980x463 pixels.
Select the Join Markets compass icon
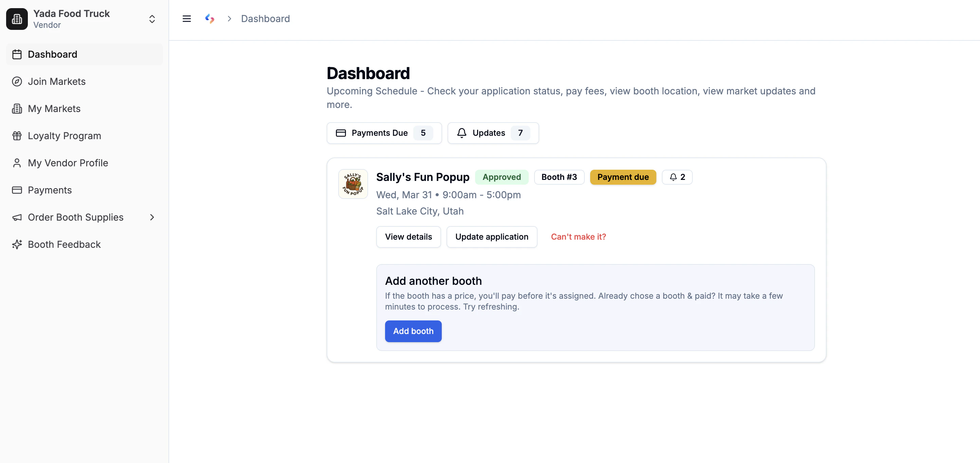tap(17, 81)
